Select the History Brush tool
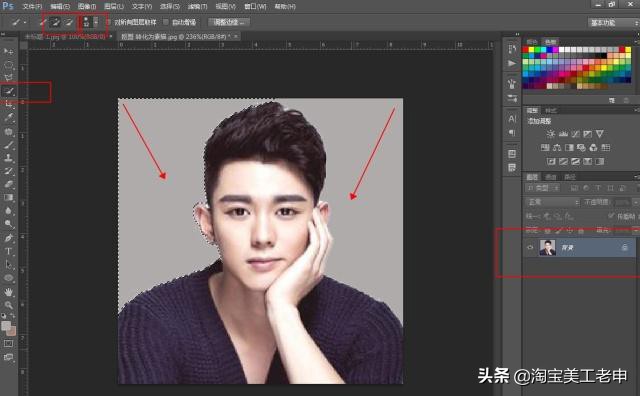640x396 pixels. [x=8, y=171]
